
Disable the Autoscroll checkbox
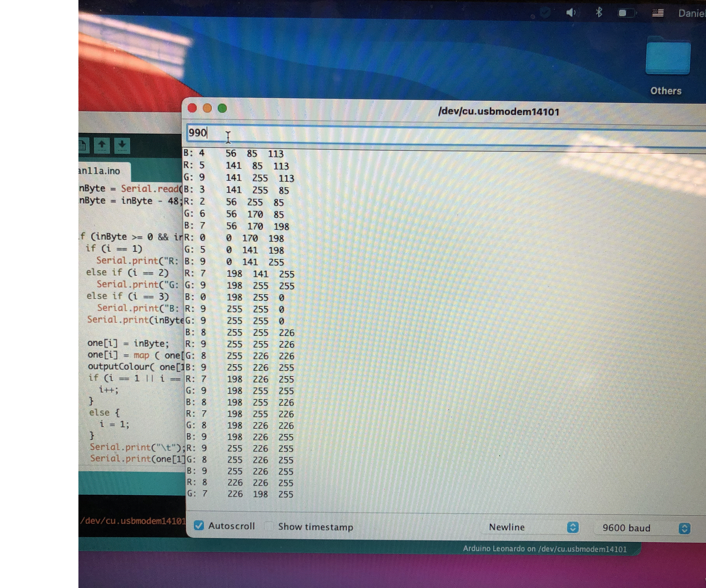(x=199, y=525)
